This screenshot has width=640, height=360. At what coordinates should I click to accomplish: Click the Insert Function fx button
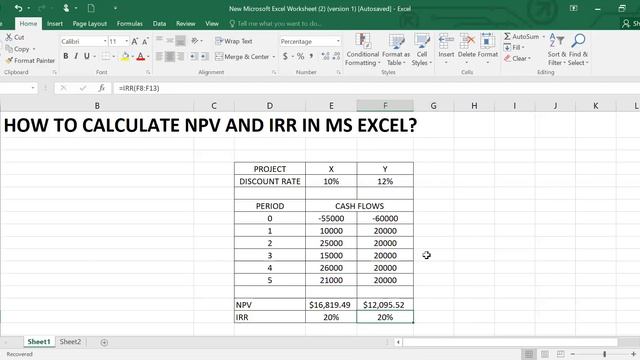click(102, 88)
